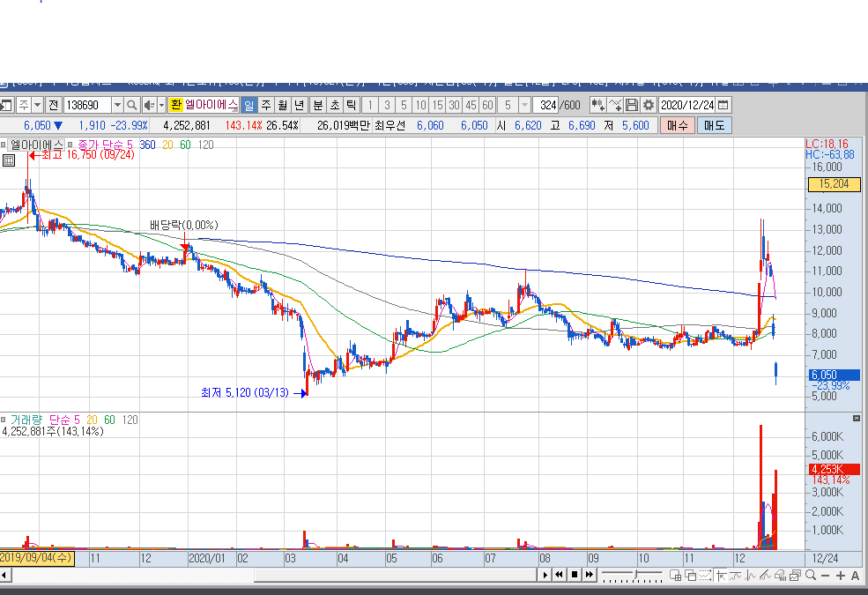Open the 주 market type dropdown arrow
The height and width of the screenshot is (595, 868).
pos(37,105)
